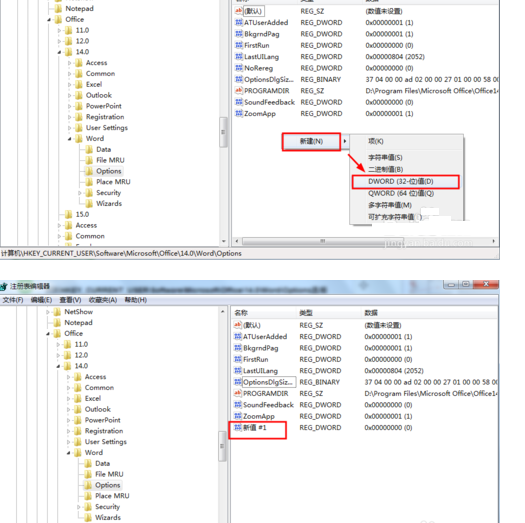Click the OptionsDlgSiz binary icon in lower list
This screenshot has height=523, width=525.
237,382
